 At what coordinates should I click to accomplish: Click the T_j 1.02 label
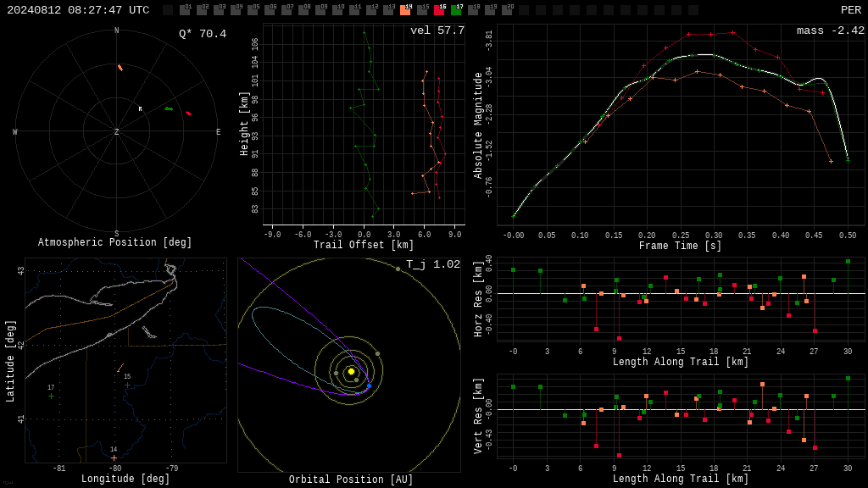[433, 264]
